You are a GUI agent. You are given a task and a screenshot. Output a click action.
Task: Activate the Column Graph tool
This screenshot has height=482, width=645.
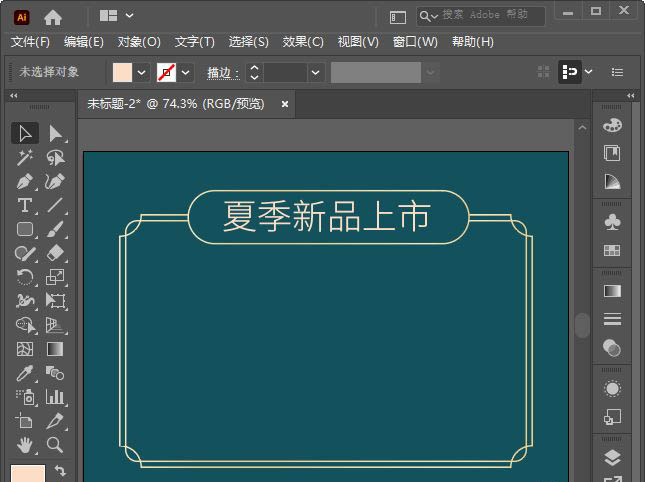(56, 397)
